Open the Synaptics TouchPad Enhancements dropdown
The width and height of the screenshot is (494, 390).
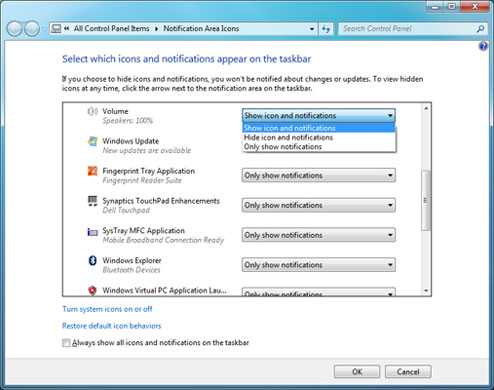(319, 205)
